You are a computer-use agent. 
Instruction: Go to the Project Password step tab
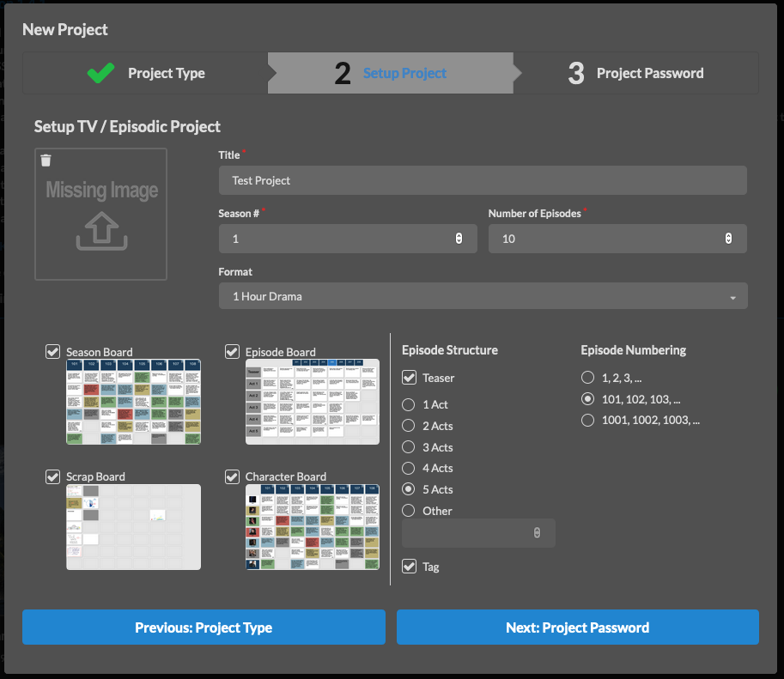tap(635, 74)
